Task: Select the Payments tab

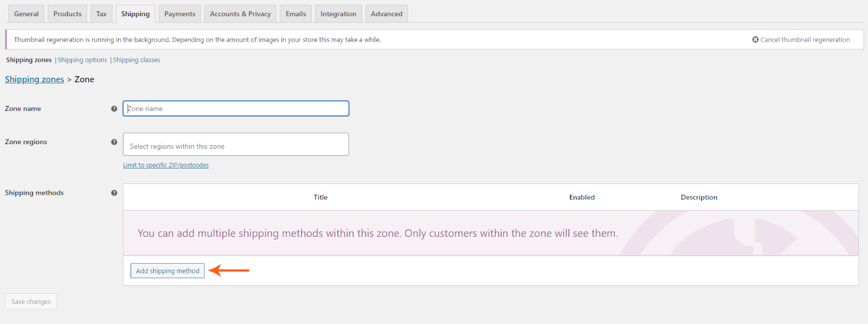Action: coord(179,14)
